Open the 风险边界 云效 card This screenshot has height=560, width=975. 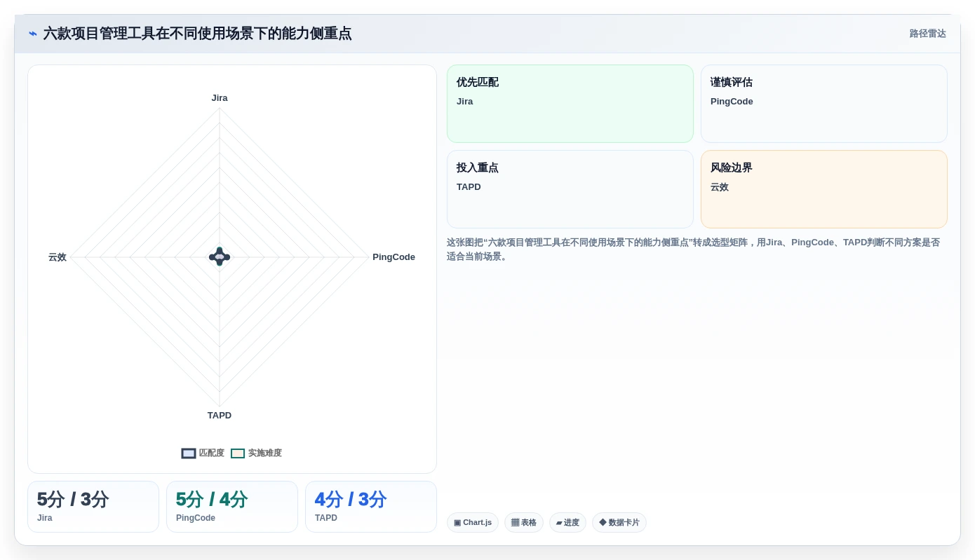pos(824,189)
